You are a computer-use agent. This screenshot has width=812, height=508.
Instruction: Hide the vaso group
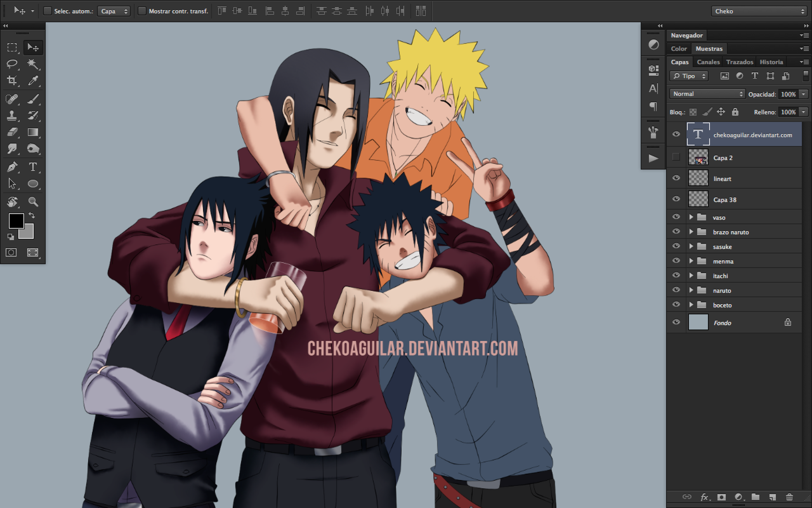pyautogui.click(x=676, y=217)
